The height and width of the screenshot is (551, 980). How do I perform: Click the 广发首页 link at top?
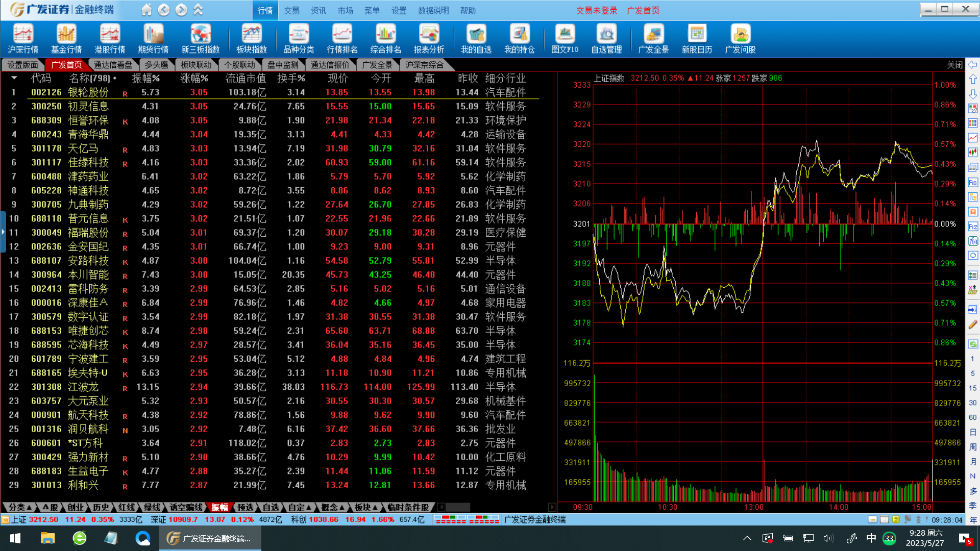click(x=643, y=10)
